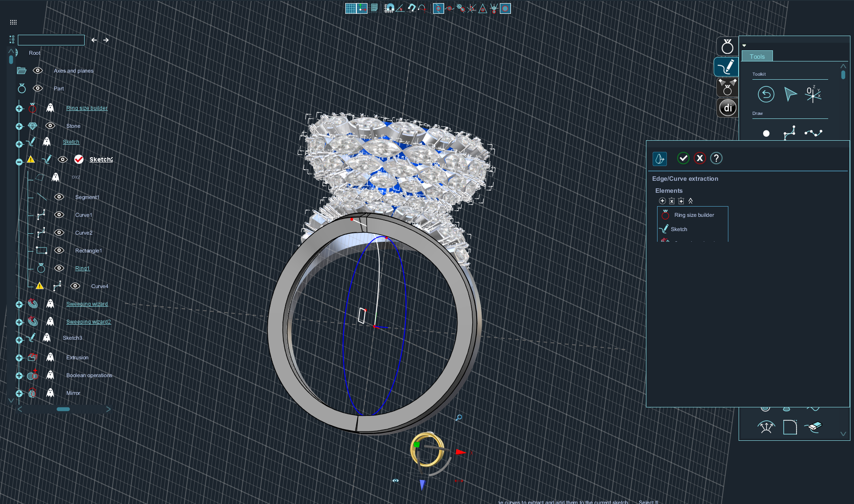The width and height of the screenshot is (854, 504).
Task: Open the 'di' module button
Action: (727, 108)
